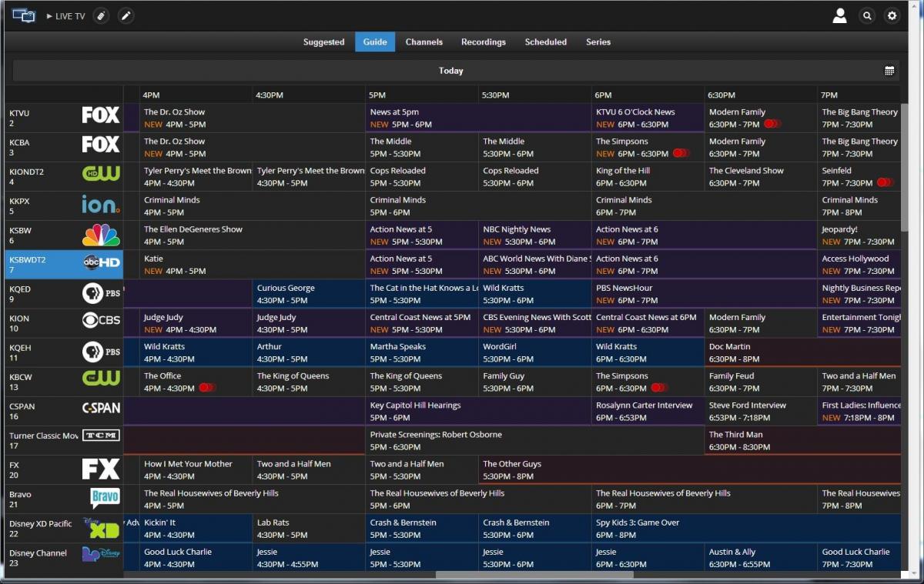
Task: Select the FX channel logo
Action: pyautogui.click(x=101, y=469)
